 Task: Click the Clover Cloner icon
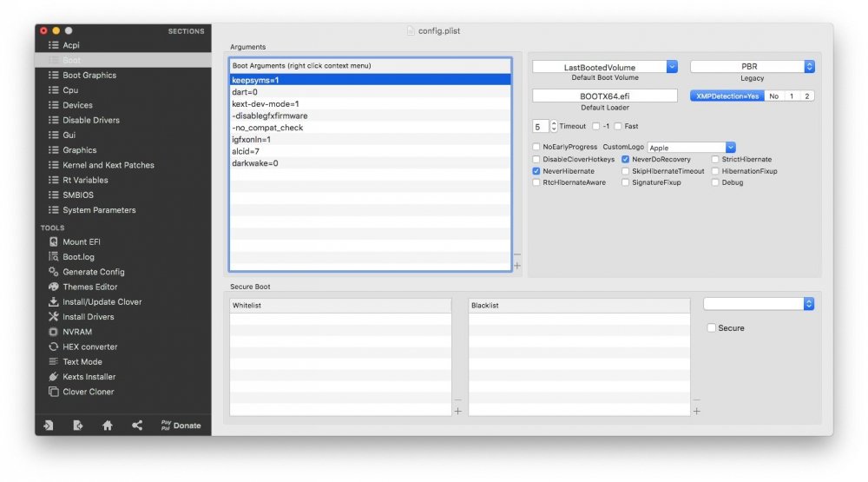coord(53,391)
